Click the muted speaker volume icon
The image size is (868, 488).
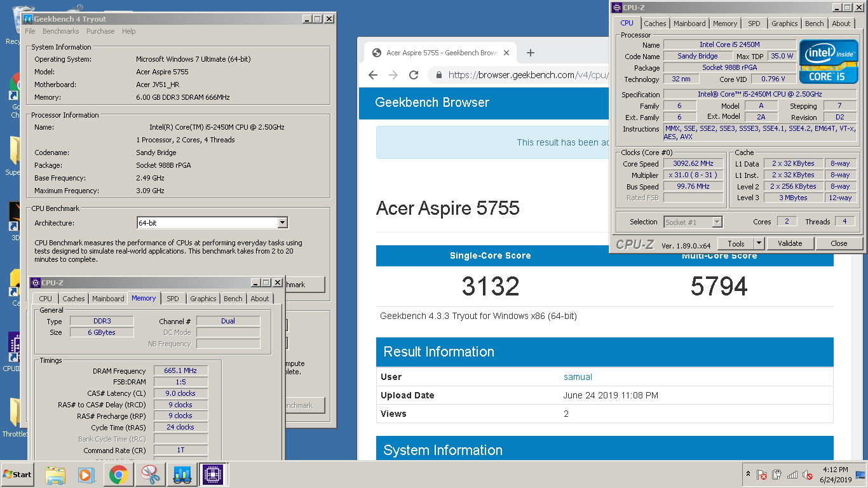808,475
